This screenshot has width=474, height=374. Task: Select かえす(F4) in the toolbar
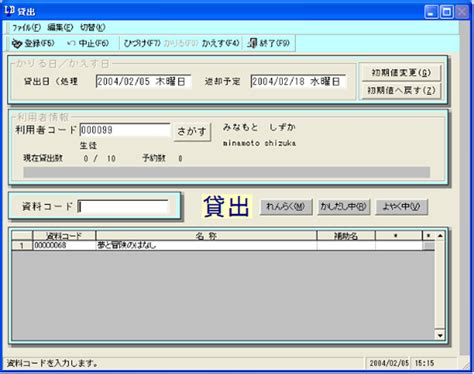(x=220, y=43)
